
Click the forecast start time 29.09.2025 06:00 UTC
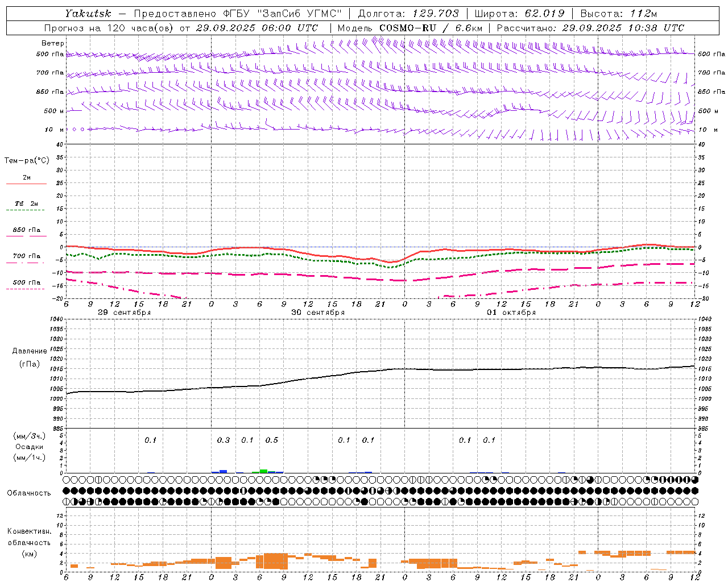(x=257, y=28)
